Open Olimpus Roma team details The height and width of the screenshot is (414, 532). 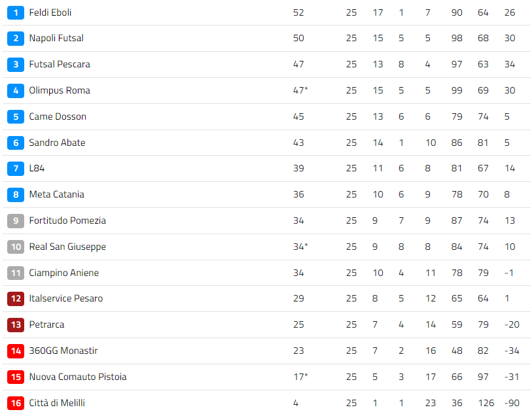pos(60,90)
